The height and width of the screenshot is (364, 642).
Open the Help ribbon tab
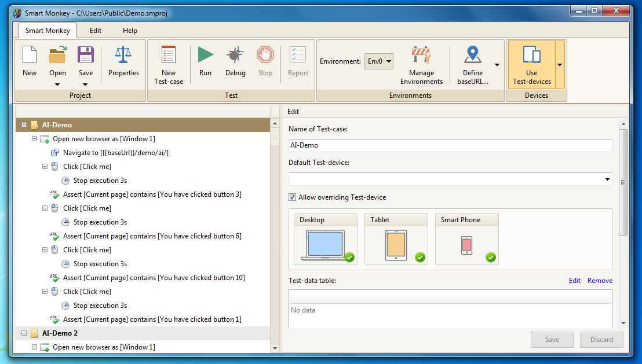[x=130, y=31]
